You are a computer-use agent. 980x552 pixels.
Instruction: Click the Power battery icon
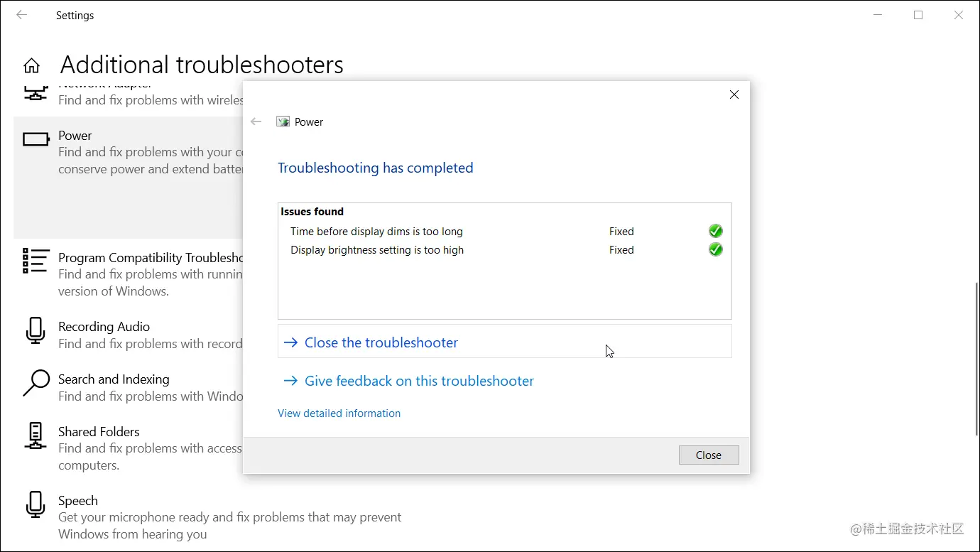(x=36, y=139)
